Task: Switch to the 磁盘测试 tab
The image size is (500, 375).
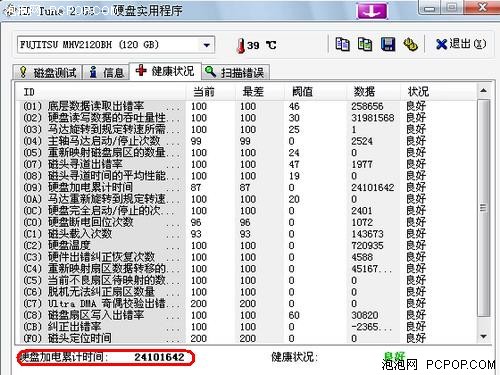Action: tap(48, 72)
